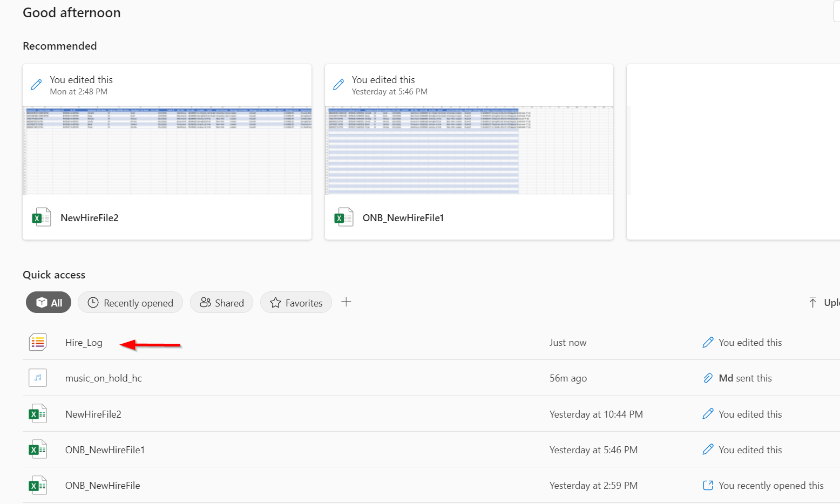Click the pencil icon in the NewHireFile2 list row
The height and width of the screenshot is (504, 840).
pyautogui.click(x=708, y=414)
